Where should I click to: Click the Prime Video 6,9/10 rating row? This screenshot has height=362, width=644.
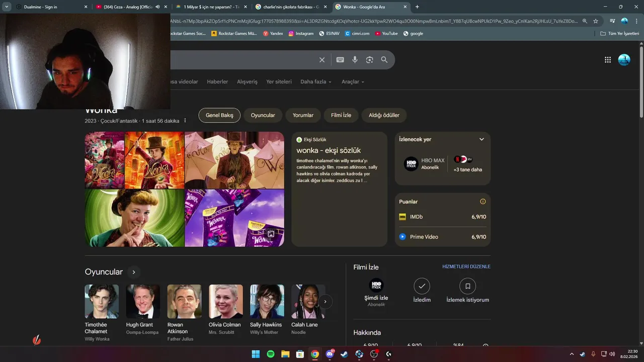pyautogui.click(x=443, y=237)
